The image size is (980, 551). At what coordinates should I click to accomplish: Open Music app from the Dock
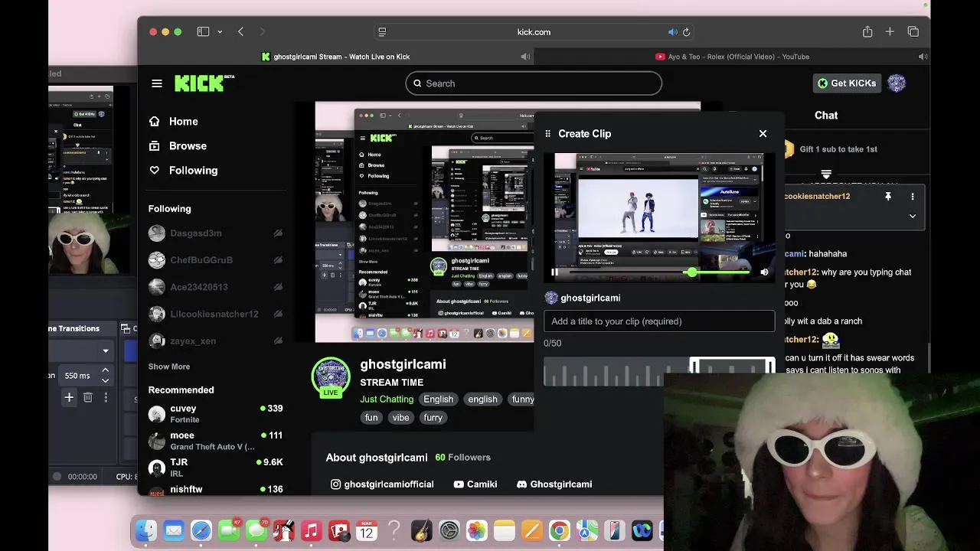(311, 530)
